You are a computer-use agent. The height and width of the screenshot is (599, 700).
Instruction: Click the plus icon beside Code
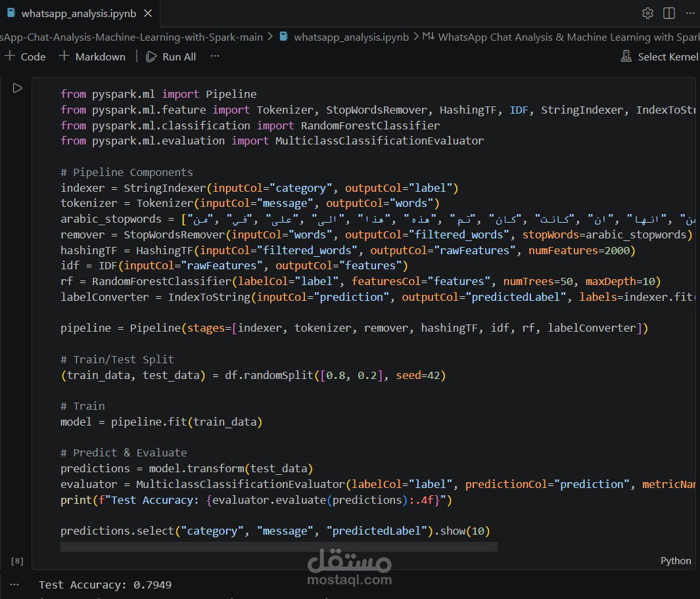[x=10, y=56]
